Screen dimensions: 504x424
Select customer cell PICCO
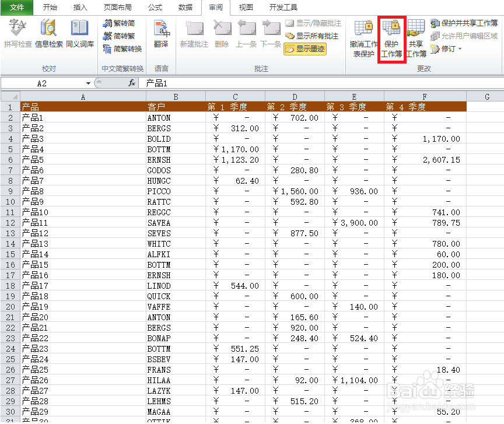pos(176,191)
